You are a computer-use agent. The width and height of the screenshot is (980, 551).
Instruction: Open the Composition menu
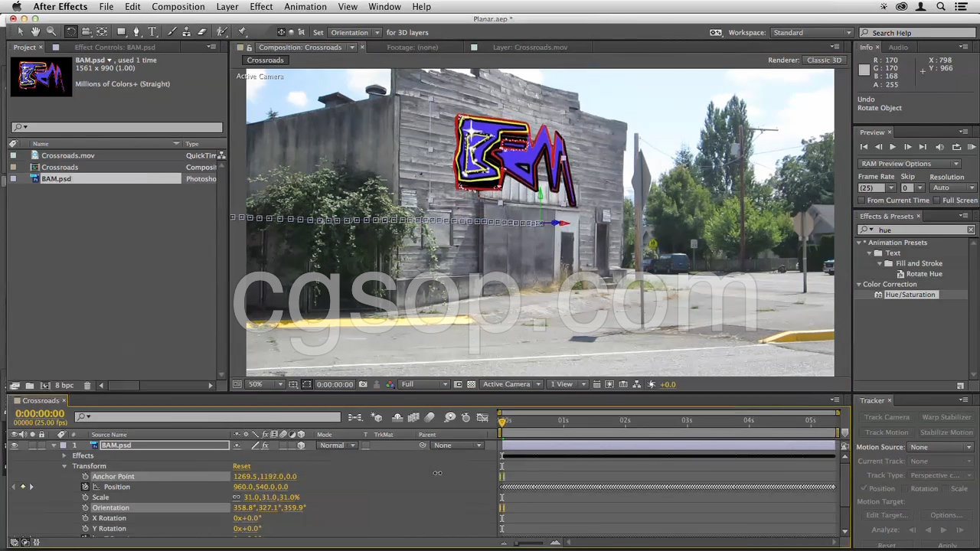pyautogui.click(x=178, y=7)
